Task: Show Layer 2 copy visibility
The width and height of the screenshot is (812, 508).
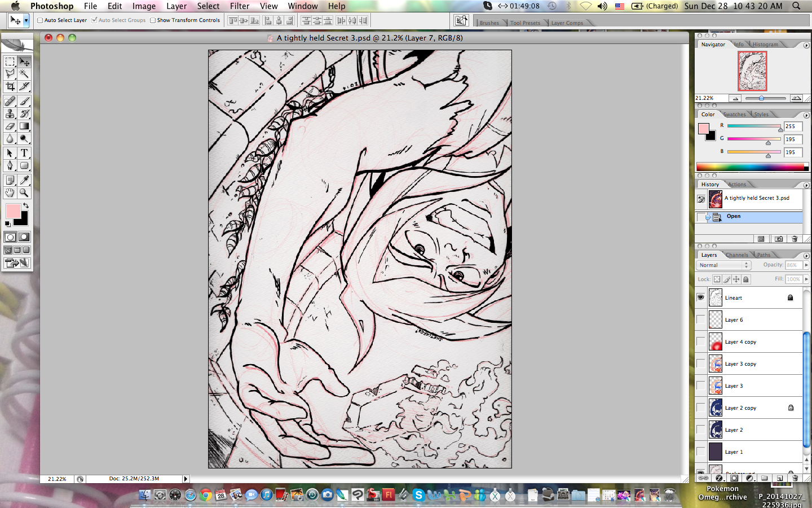Action: point(701,408)
